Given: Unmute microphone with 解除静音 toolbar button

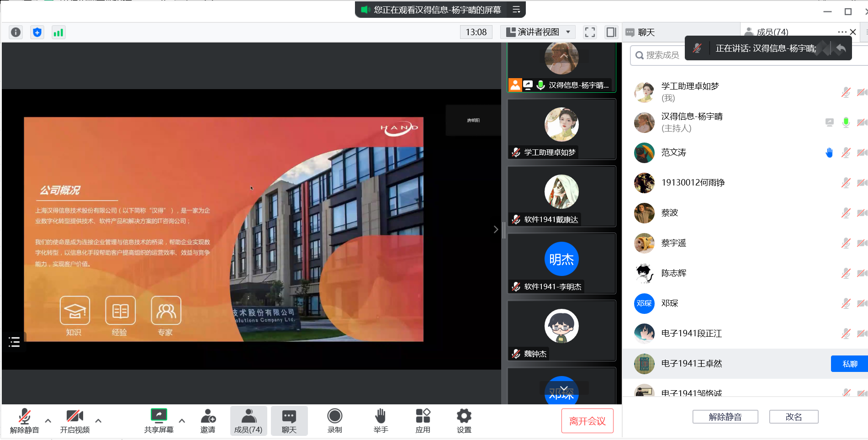Looking at the screenshot, I should 25,421.
